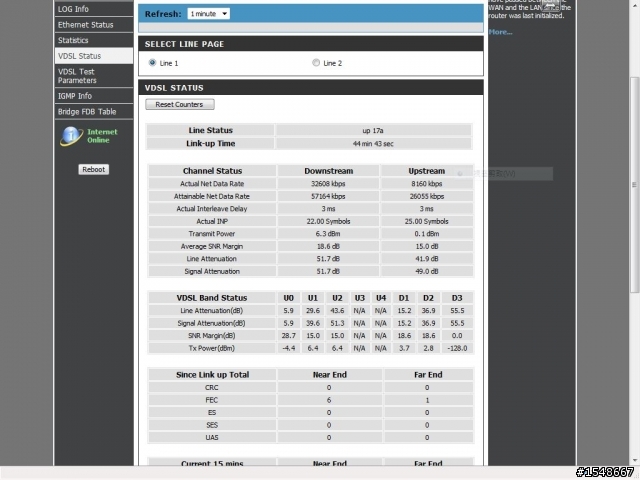The width and height of the screenshot is (640, 480).
Task: Click the D3 band column header
Action: pos(457,298)
